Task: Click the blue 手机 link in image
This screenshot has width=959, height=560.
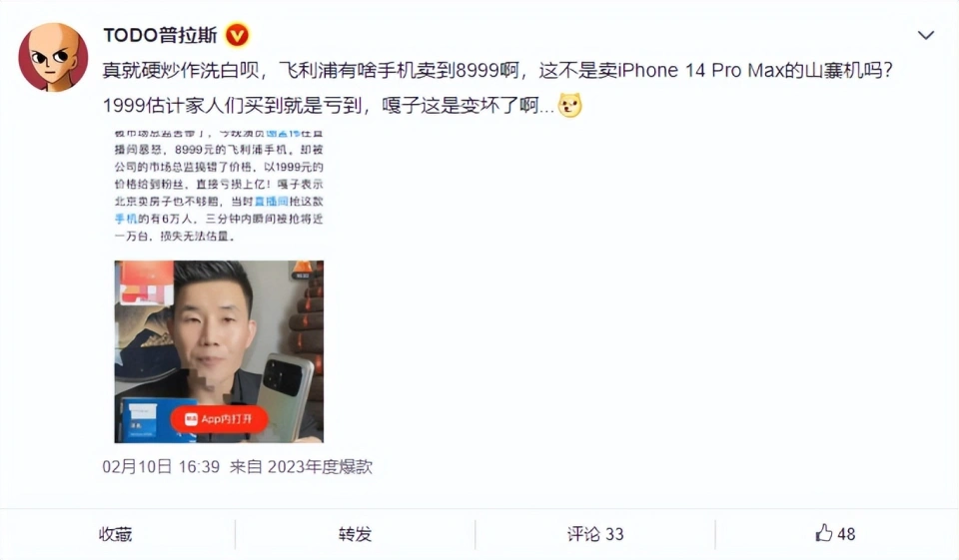Action: [126, 219]
